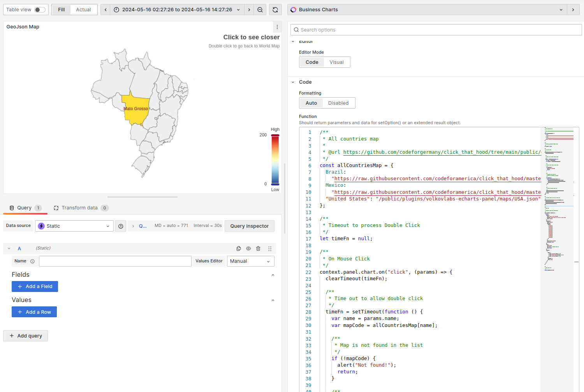The width and height of the screenshot is (584, 392).
Task: Refresh the dashboard with the refresh icon
Action: [275, 9]
